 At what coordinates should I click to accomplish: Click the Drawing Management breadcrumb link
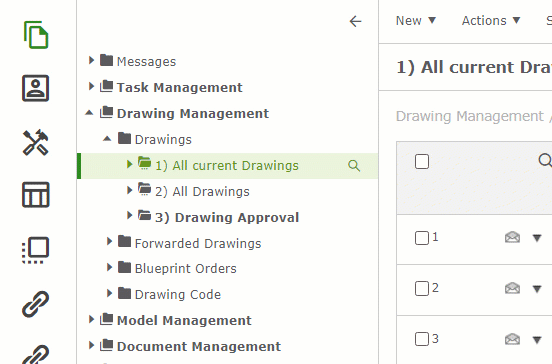(470, 116)
